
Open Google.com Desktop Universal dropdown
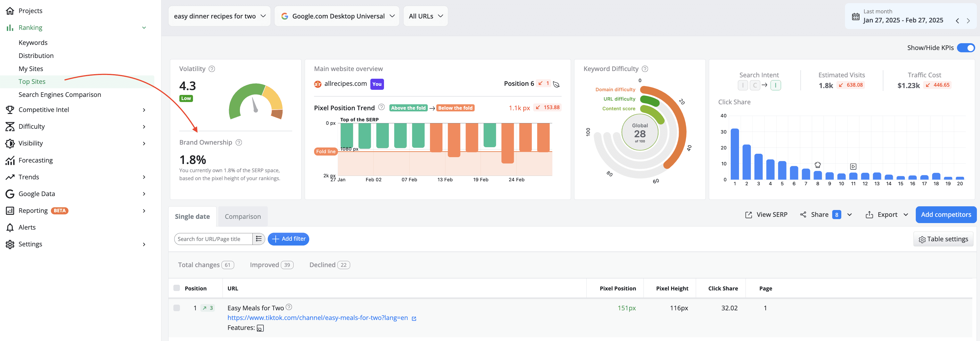click(x=337, y=16)
